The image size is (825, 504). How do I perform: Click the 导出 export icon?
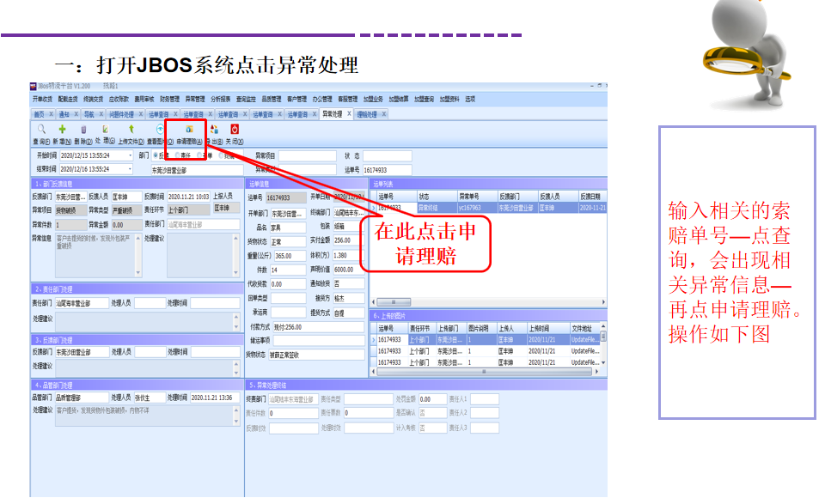tap(214, 129)
